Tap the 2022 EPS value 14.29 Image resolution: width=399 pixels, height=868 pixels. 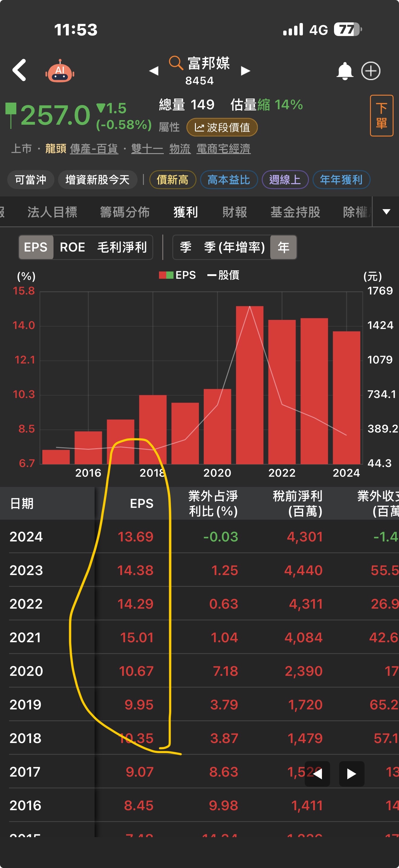(x=136, y=604)
